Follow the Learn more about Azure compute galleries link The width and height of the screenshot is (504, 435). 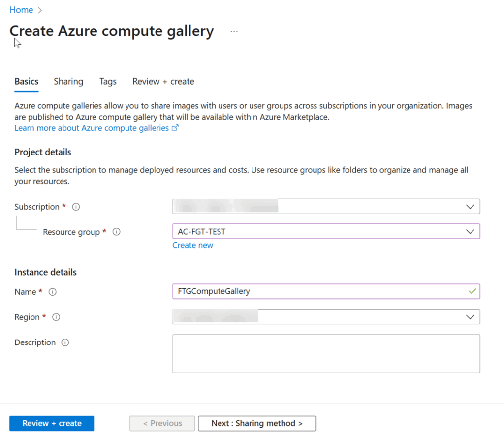(x=91, y=127)
